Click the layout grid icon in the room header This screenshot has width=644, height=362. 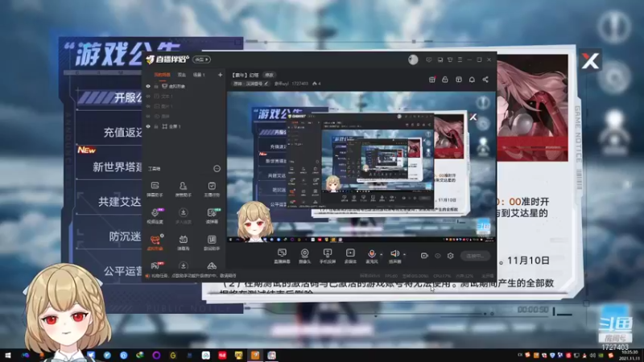459,80
